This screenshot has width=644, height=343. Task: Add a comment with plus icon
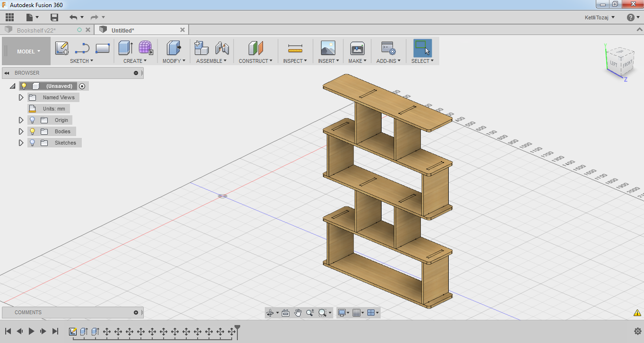pos(136,312)
